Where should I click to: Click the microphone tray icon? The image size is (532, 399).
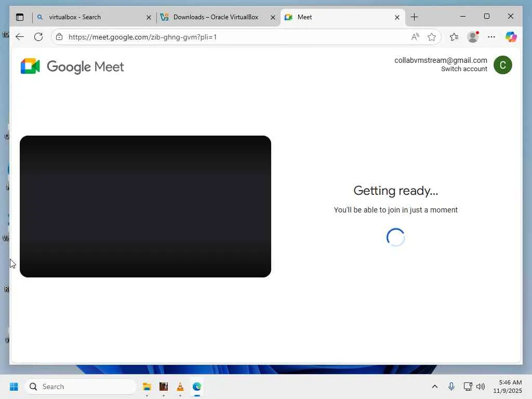tap(451, 387)
